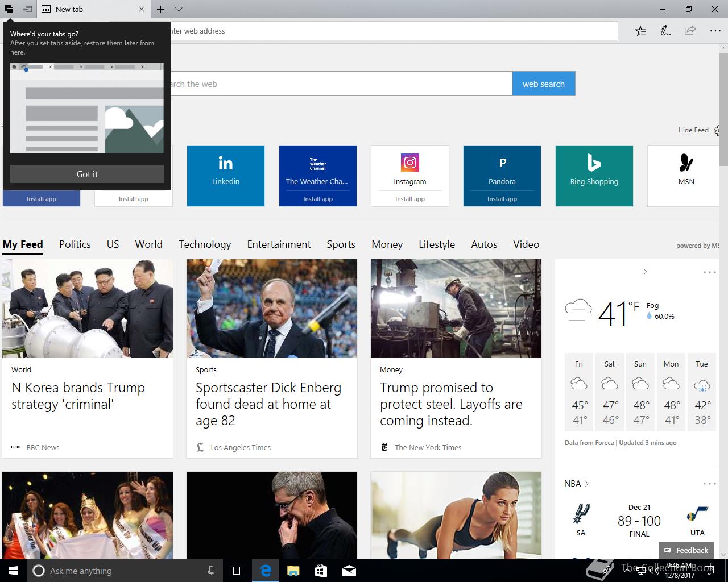Open the SA vs UTA final score
728x582 pixels.
point(639,521)
